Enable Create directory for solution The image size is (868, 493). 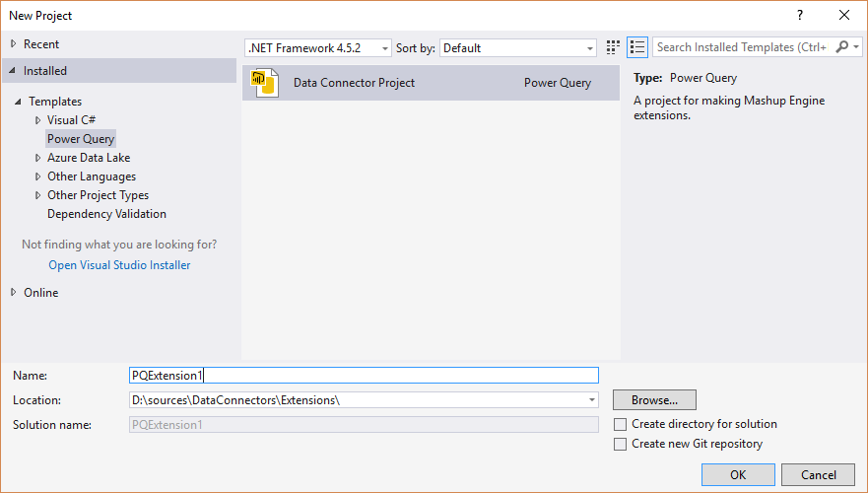(x=620, y=424)
